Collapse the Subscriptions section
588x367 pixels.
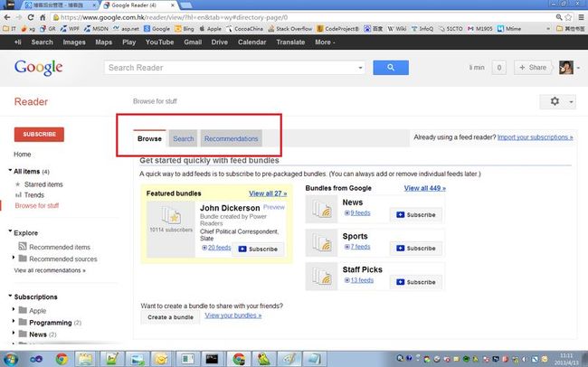10,296
